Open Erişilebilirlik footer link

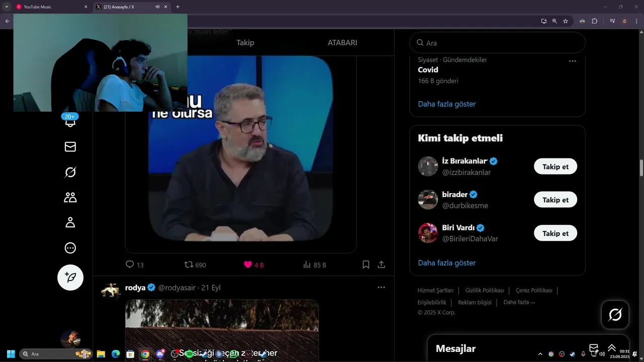(432, 303)
